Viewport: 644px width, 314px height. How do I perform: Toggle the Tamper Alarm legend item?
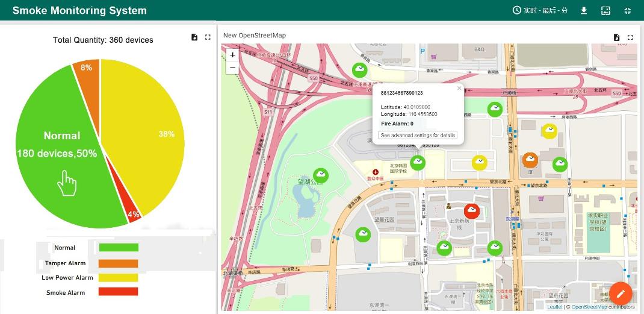pyautogui.click(x=65, y=263)
